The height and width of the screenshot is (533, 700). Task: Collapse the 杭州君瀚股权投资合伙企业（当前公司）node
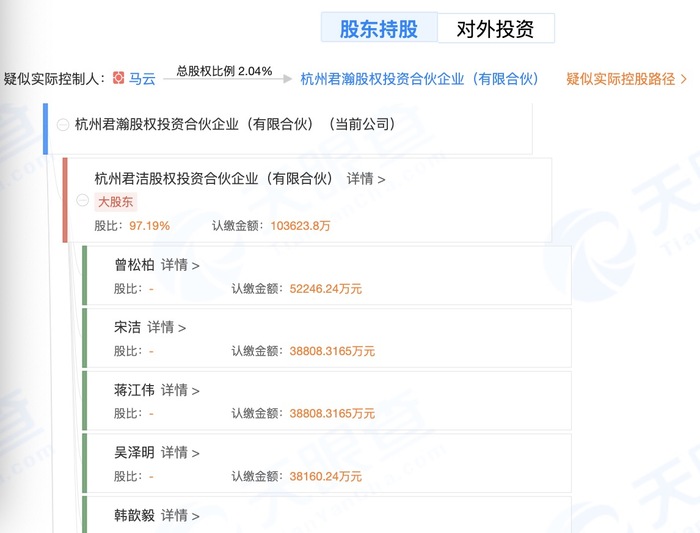pyautogui.click(x=63, y=125)
